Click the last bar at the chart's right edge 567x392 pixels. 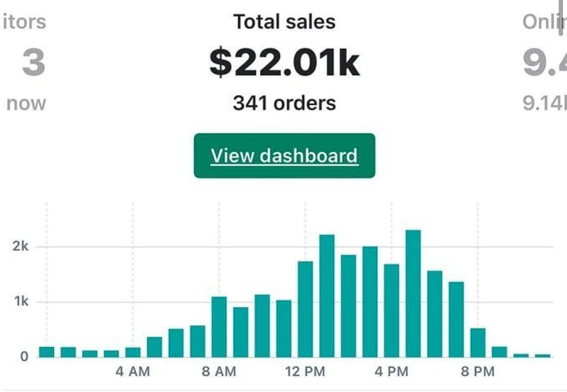543,355
